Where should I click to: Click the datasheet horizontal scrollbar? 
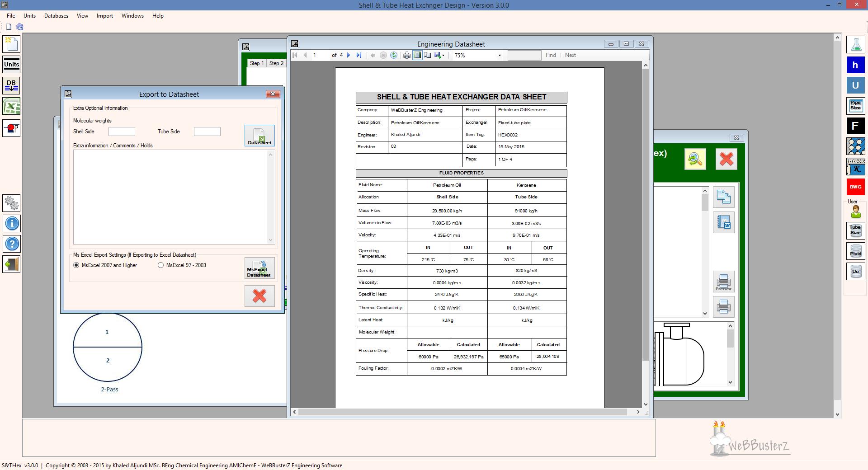coord(466,412)
